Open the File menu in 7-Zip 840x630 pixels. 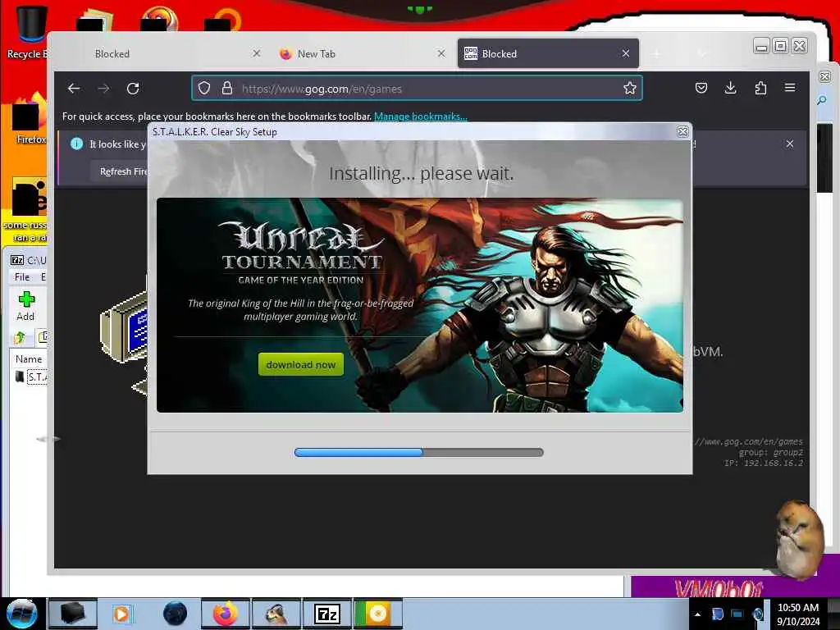tap(22, 277)
